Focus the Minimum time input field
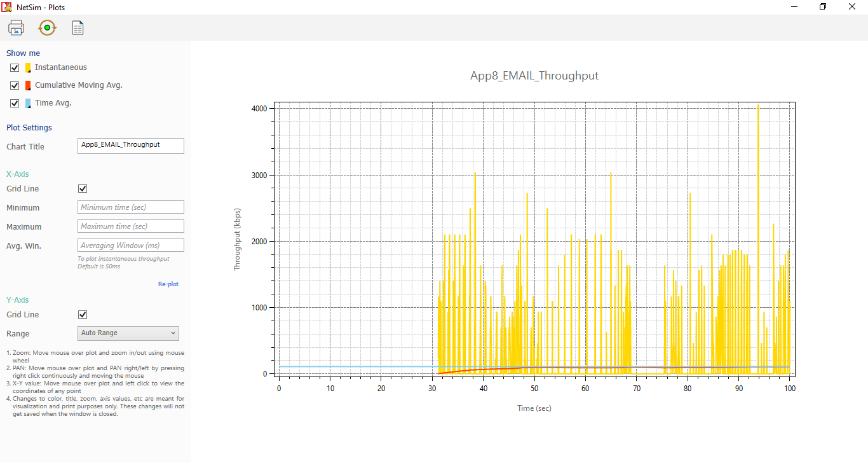This screenshot has width=868, height=463. [x=130, y=207]
